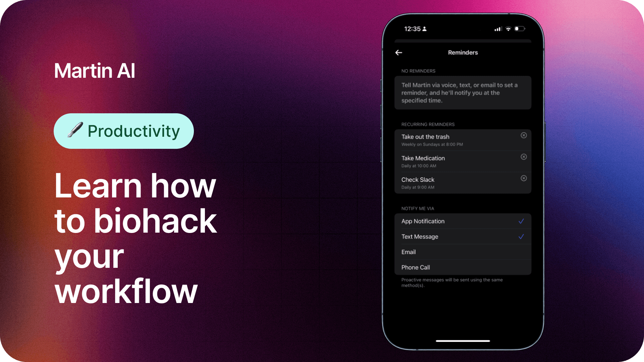Click the back arrow navigation icon

399,53
